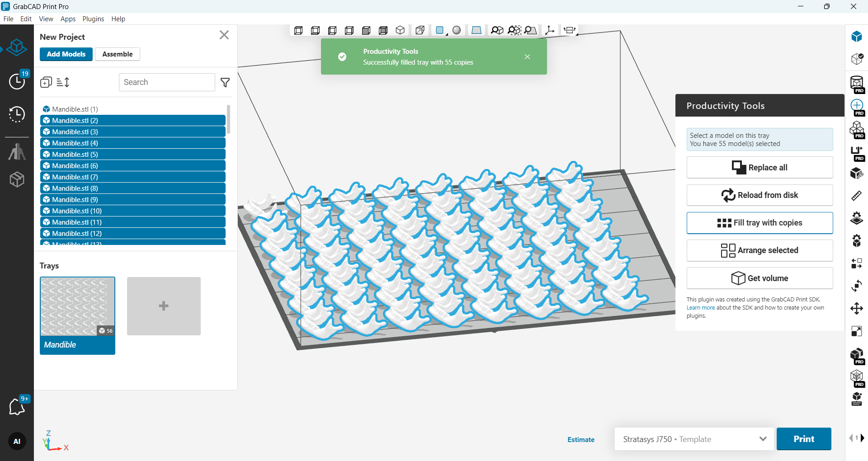Toggle the coordinate axes display icon
This screenshot has height=461, width=868.
click(x=550, y=30)
